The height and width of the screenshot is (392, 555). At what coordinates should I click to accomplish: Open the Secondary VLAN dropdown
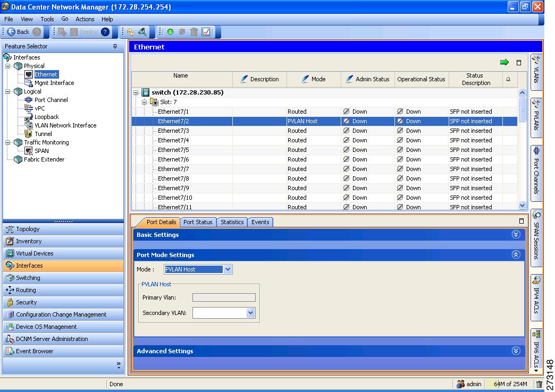coord(250,313)
